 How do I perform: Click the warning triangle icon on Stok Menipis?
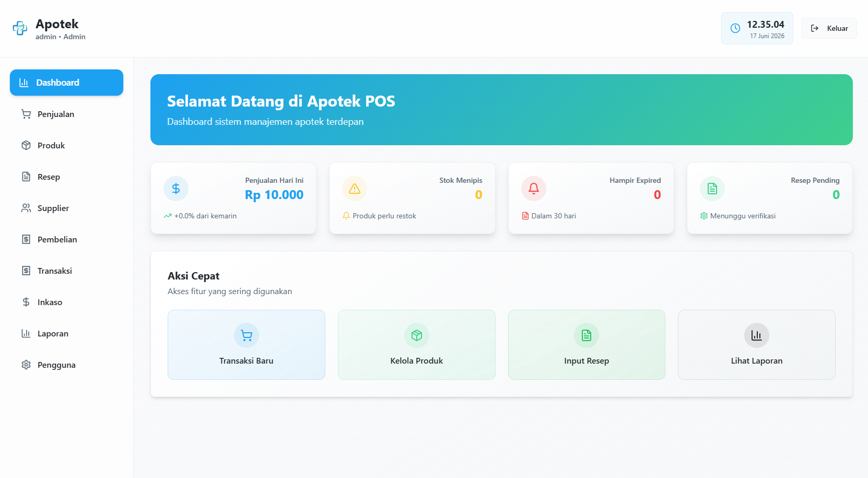[355, 189]
